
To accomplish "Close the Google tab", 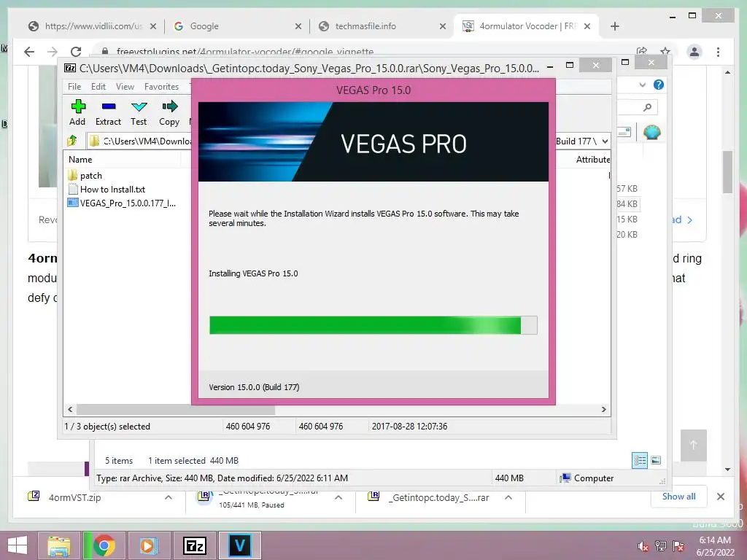I will click(298, 26).
